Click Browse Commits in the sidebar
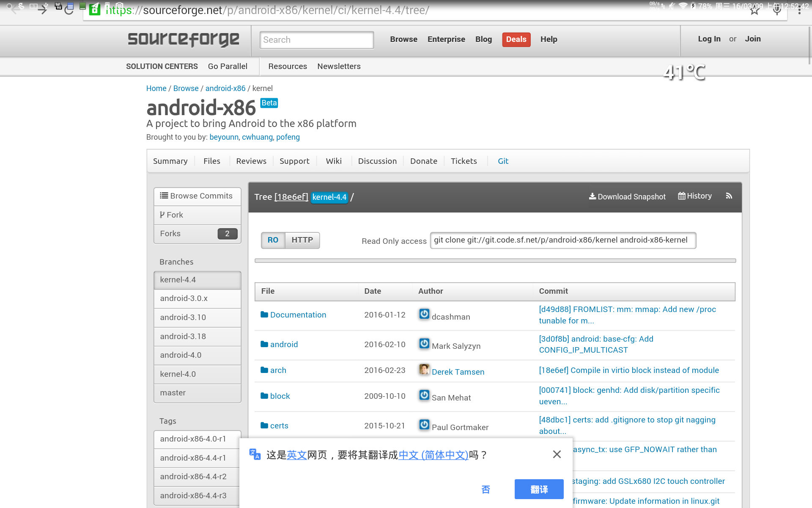 198,196
